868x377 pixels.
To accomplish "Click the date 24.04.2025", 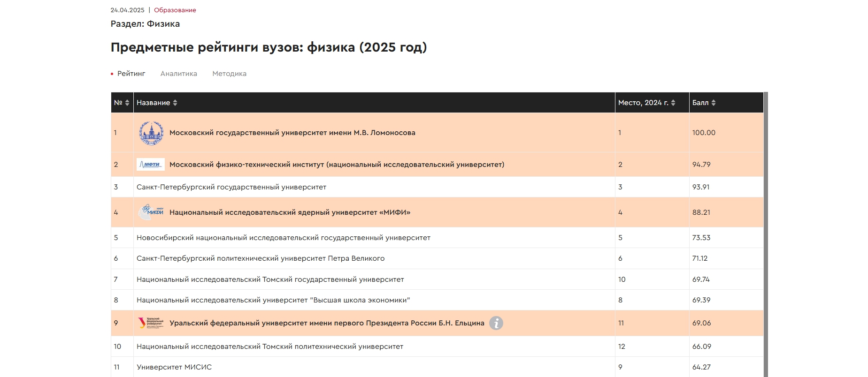I will pyautogui.click(x=127, y=10).
